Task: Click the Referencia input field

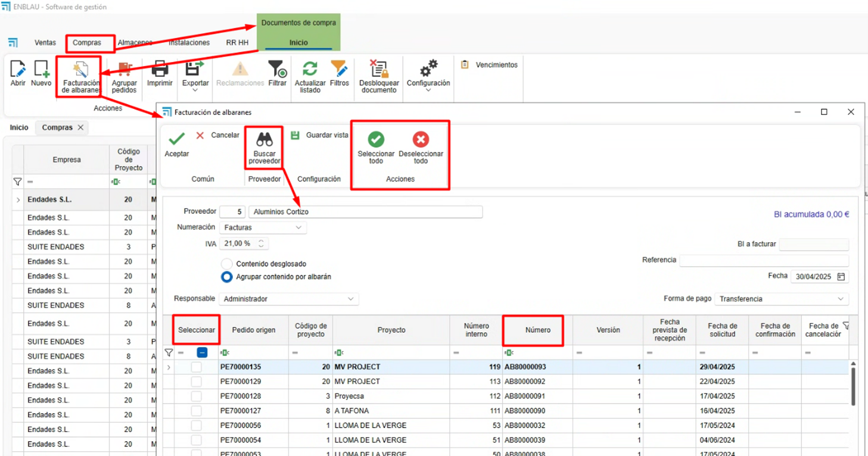Action: [764, 260]
